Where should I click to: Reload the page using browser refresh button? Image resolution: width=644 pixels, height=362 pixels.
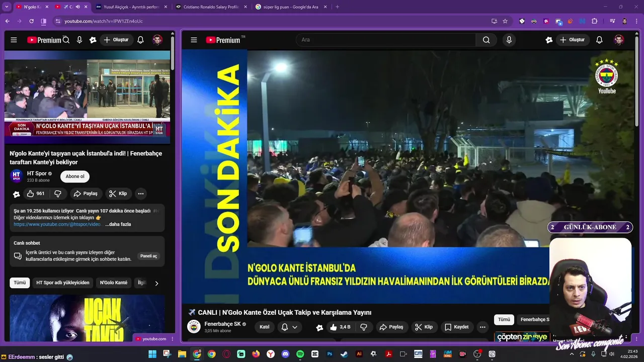pos(31,21)
